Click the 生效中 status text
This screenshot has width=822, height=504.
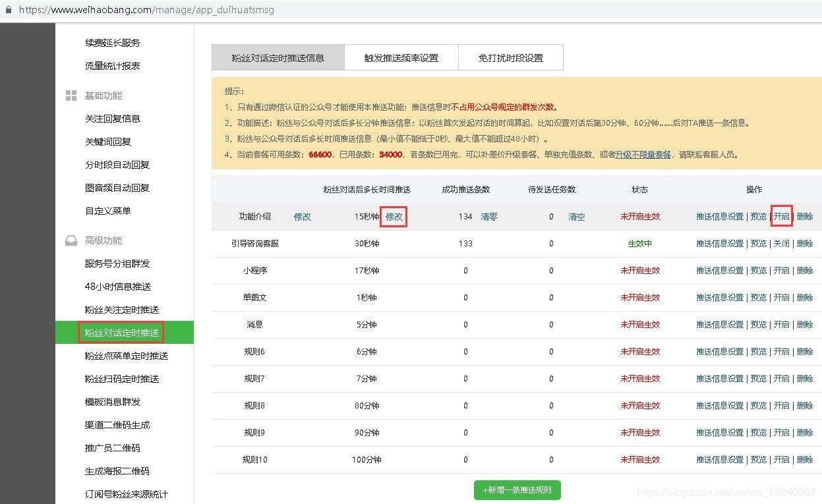coord(640,244)
